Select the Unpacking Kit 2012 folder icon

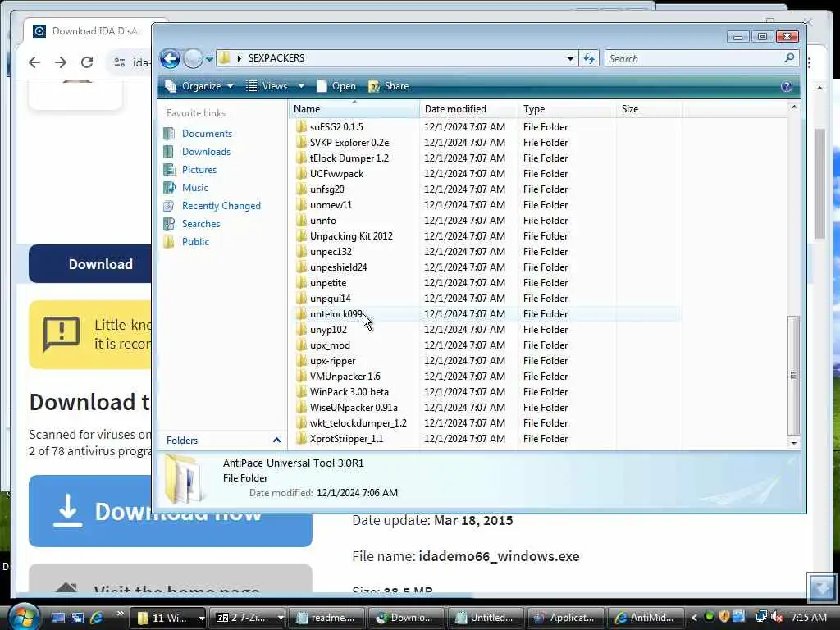pos(302,235)
